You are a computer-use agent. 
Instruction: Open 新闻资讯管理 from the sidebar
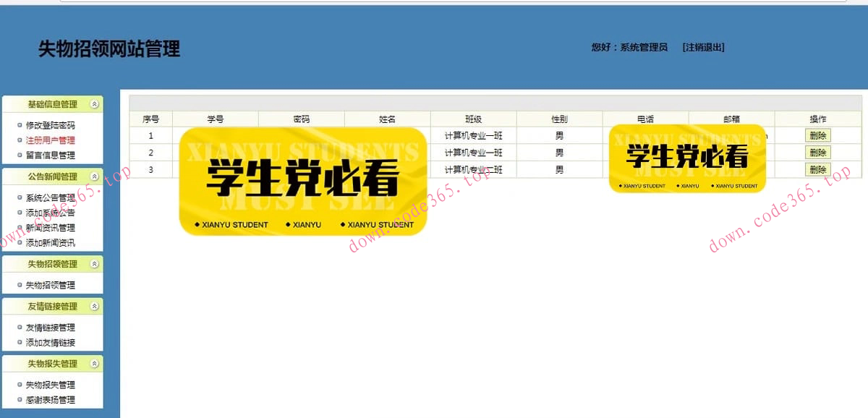tap(48, 228)
